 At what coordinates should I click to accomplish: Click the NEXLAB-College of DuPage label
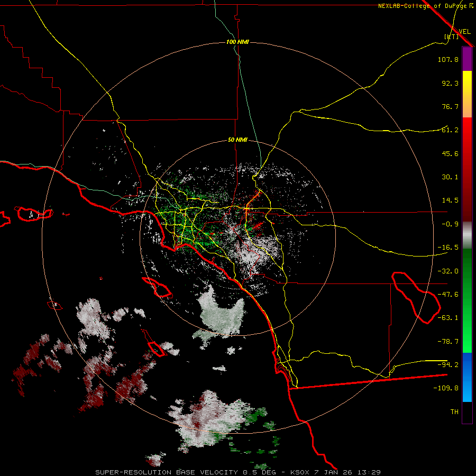click(x=426, y=6)
